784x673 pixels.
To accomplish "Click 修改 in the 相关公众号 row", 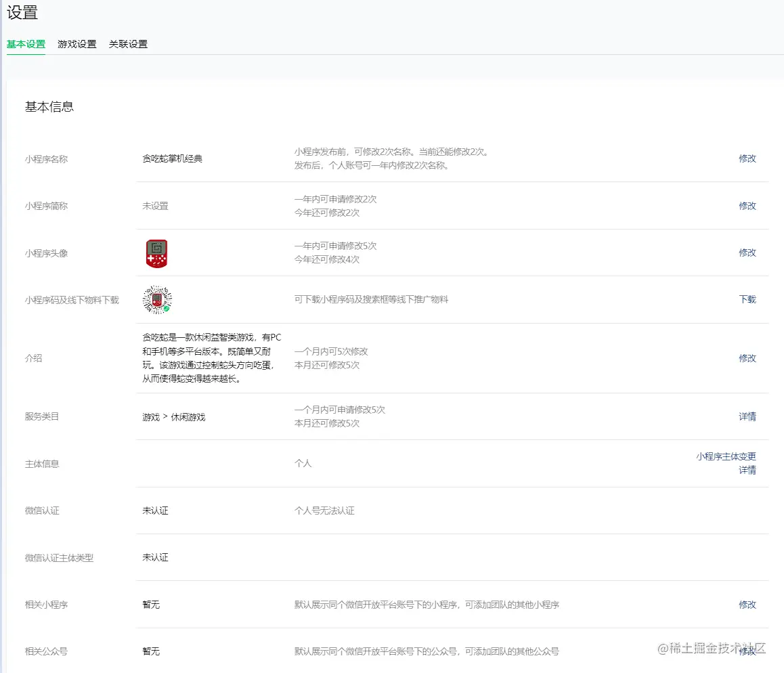I will tap(747, 651).
